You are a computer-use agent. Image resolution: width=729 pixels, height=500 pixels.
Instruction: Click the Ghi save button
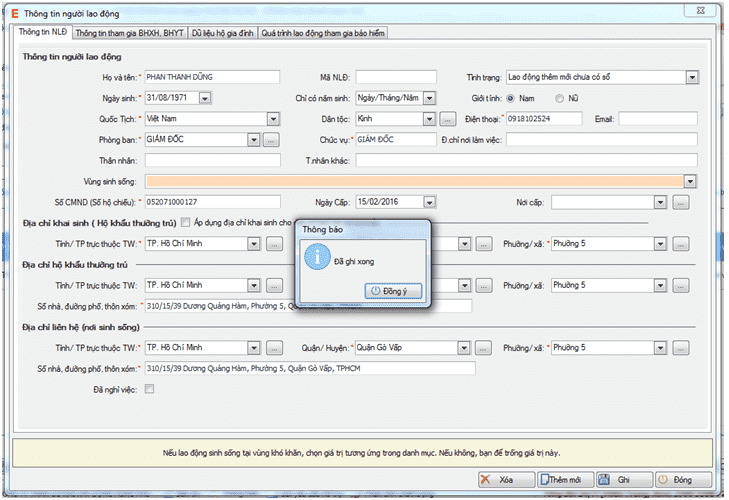pos(623,480)
